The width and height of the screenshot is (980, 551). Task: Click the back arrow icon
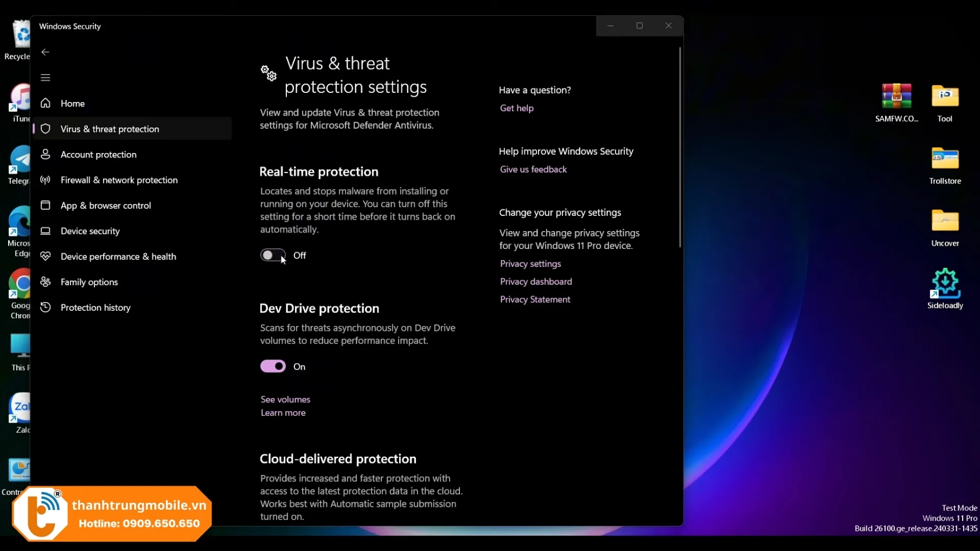point(45,52)
